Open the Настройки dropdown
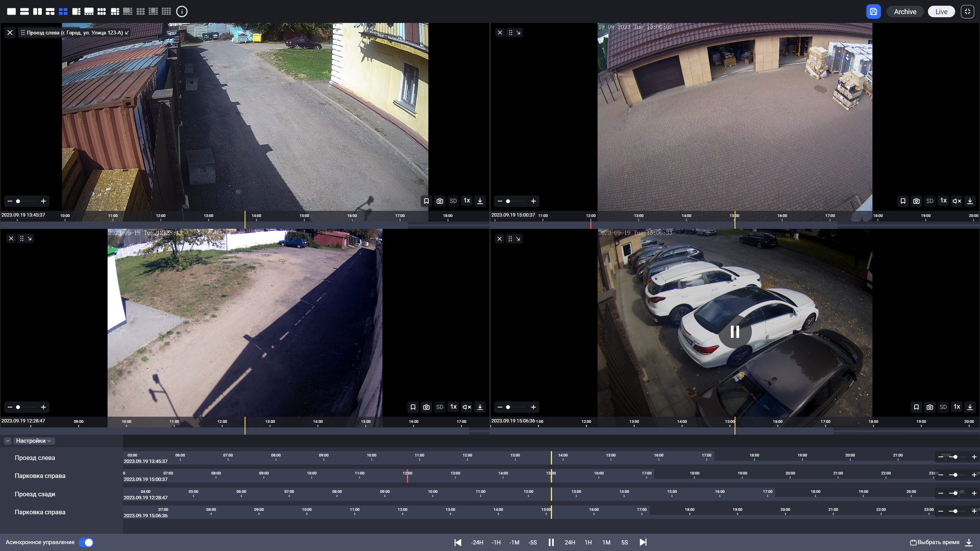The width and height of the screenshot is (980, 551). pyautogui.click(x=33, y=441)
